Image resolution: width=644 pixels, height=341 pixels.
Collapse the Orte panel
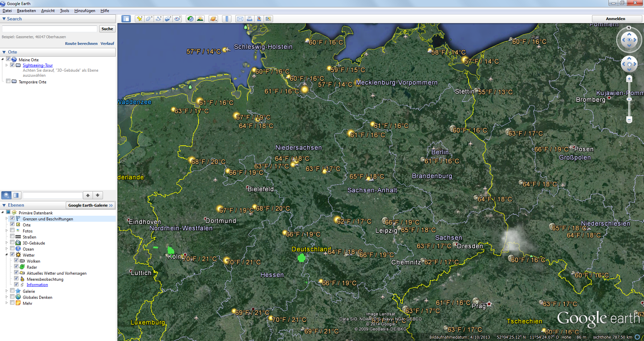click(4, 52)
